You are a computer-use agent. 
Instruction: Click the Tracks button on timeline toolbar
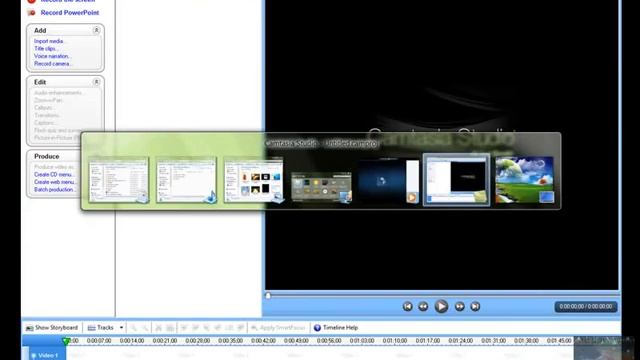pos(101,328)
